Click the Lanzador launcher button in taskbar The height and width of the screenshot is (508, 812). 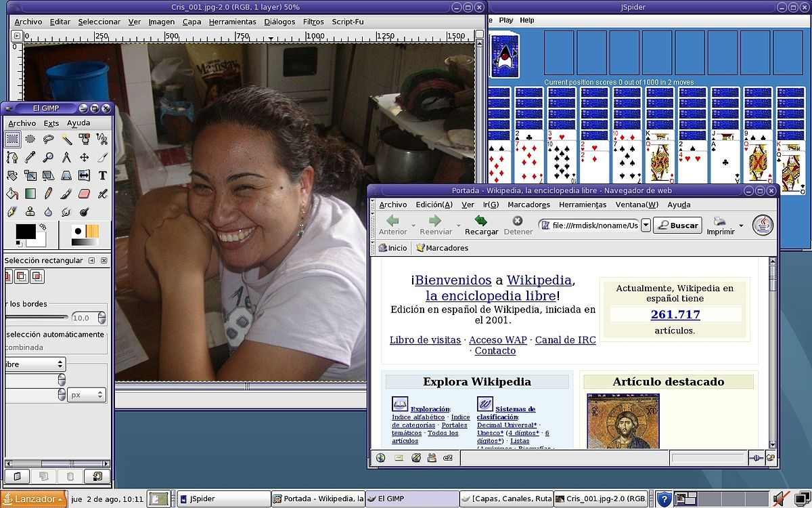tap(34, 499)
